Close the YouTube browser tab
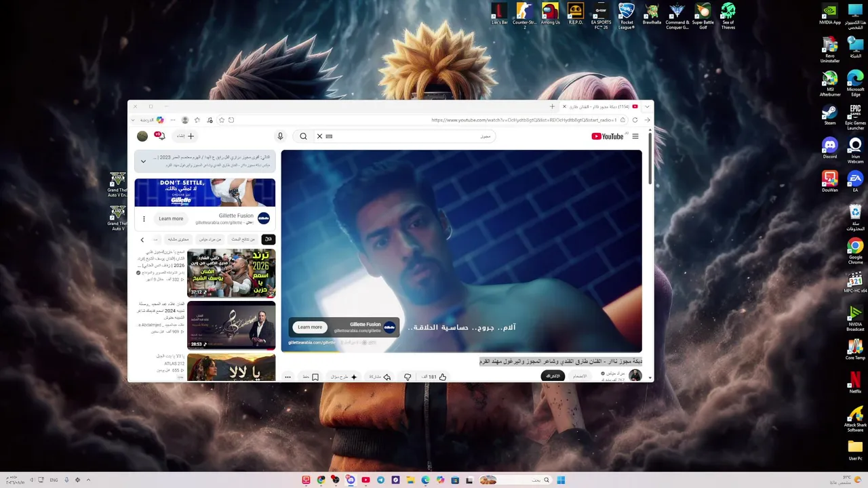 click(x=564, y=106)
